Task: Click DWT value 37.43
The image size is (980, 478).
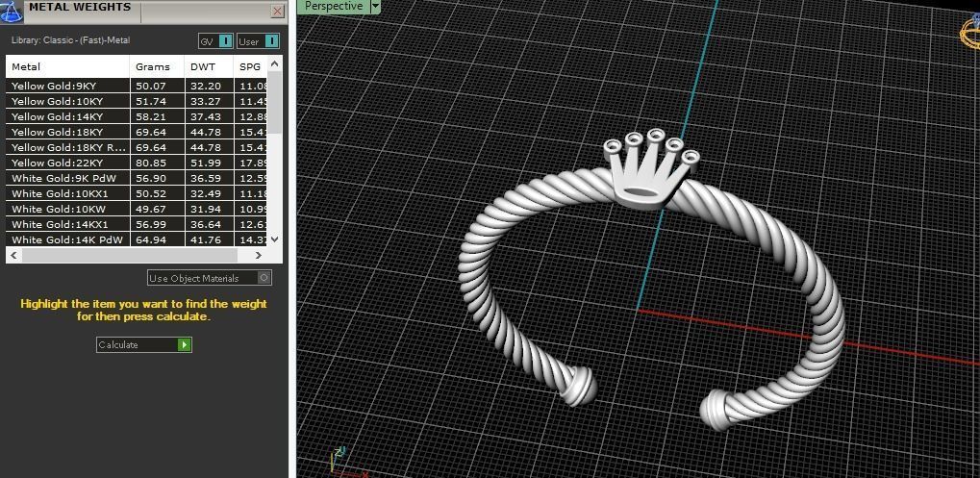Action: pos(206,116)
